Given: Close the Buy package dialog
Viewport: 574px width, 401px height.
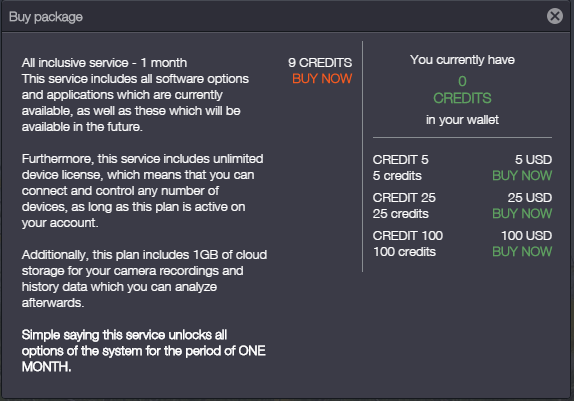Looking at the screenshot, I should pyautogui.click(x=555, y=16).
